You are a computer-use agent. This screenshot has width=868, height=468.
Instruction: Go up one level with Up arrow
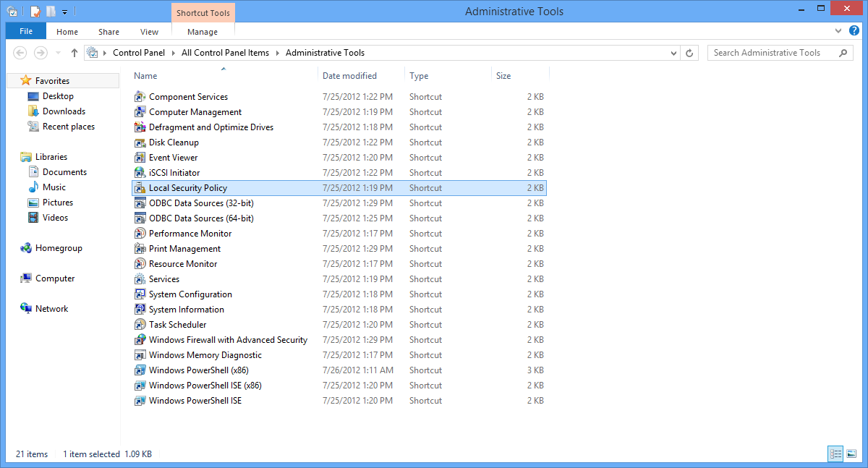click(x=75, y=53)
